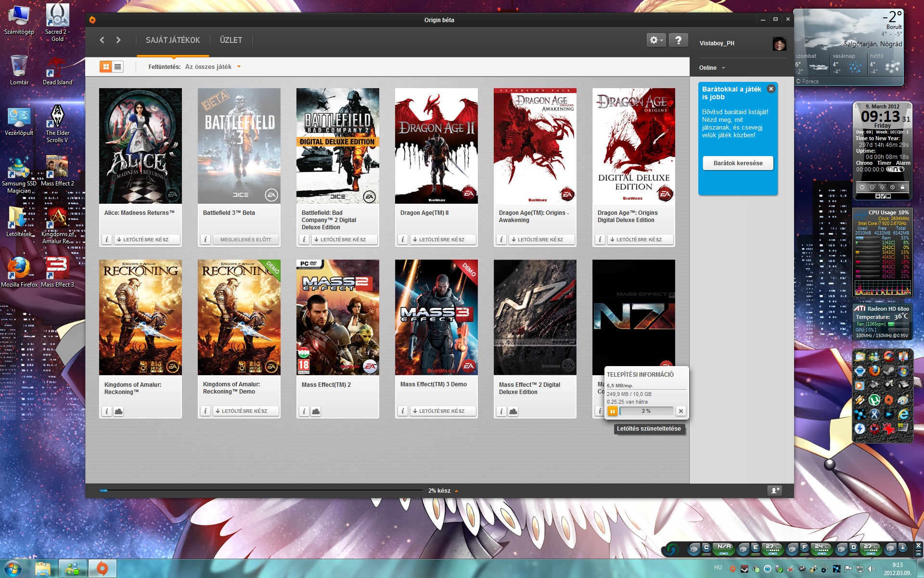Show info for Dragon Age Origins Digital Deluxe
Screen dimensions: 924x578
[600, 239]
